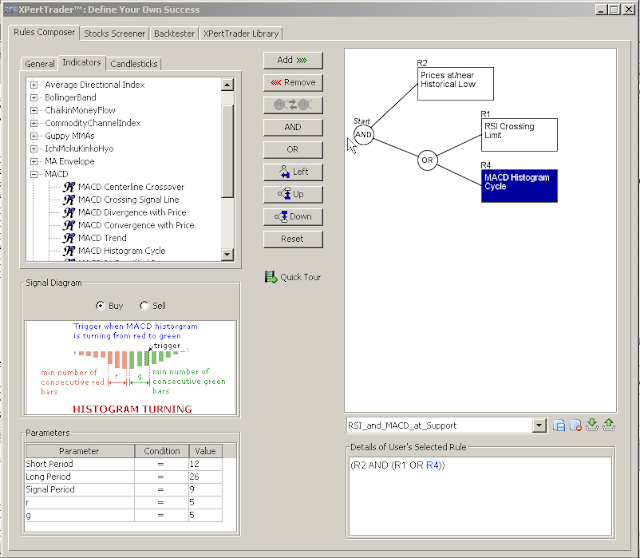Image resolution: width=640 pixels, height=558 pixels.
Task: Click the Quick Tour icon
Action: (271, 277)
